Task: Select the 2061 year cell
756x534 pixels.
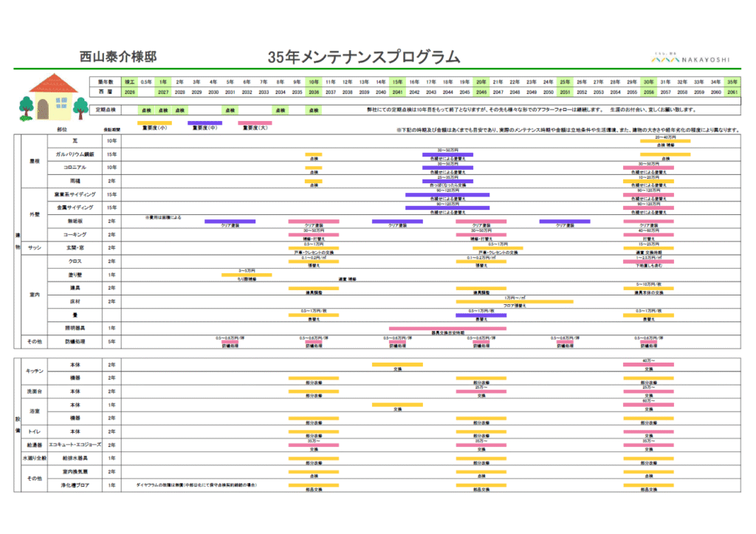Action: [732, 92]
